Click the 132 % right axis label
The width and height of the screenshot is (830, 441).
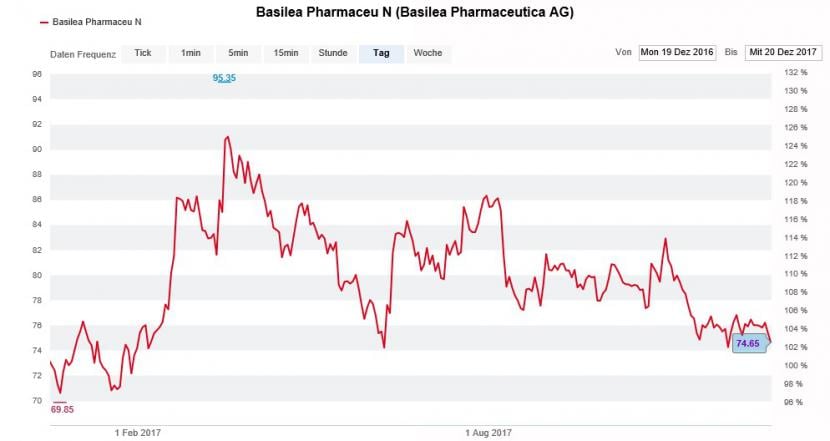coord(795,73)
